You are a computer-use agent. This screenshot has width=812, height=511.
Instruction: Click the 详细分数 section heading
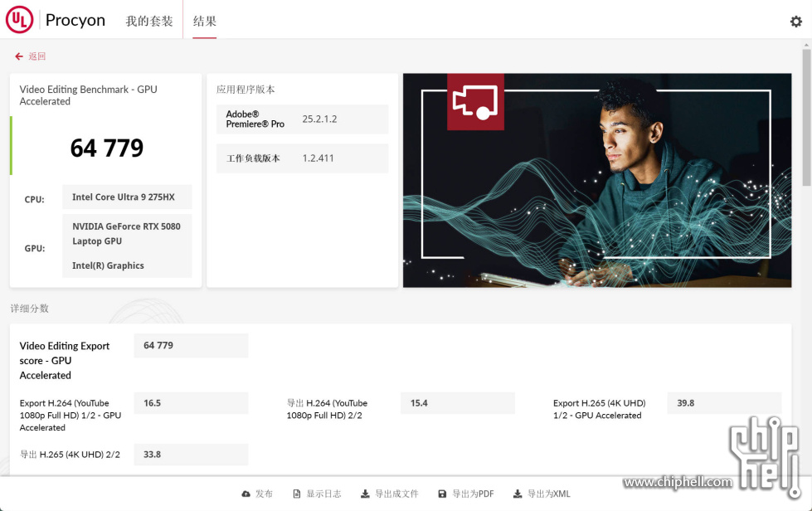tap(30, 309)
